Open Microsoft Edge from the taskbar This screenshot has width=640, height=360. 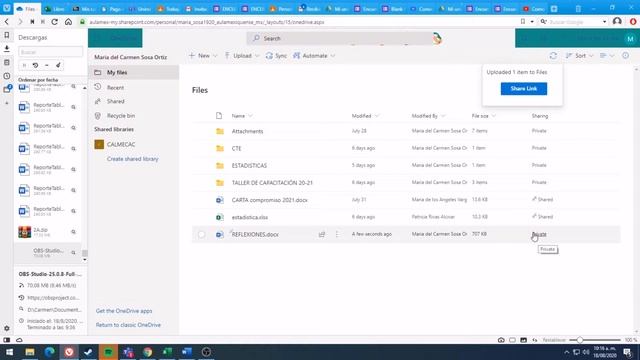(x=49, y=352)
